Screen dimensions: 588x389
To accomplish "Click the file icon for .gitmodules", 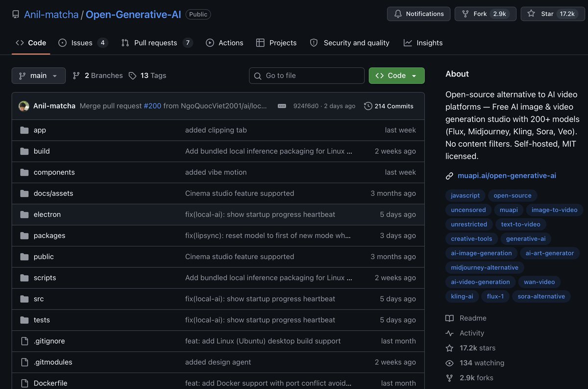I will [x=24, y=362].
